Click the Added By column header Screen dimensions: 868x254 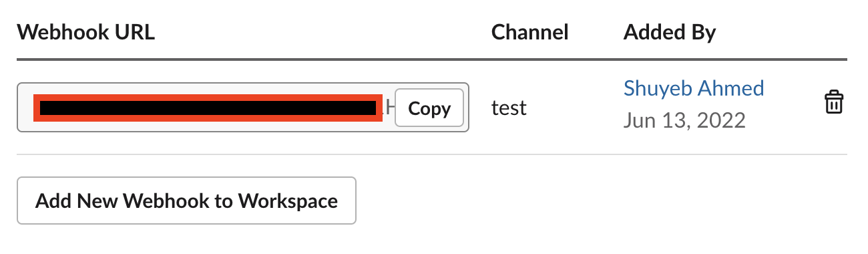670,33
